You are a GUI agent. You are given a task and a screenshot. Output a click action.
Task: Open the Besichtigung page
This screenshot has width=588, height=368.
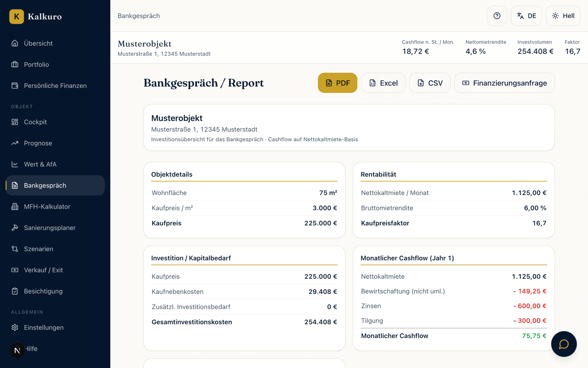pos(55,292)
